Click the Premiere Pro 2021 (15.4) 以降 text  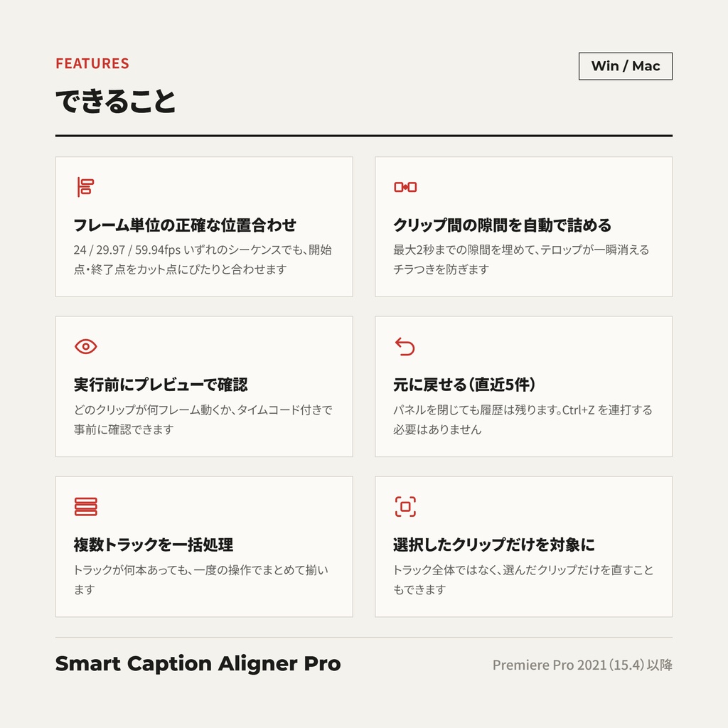(583, 665)
